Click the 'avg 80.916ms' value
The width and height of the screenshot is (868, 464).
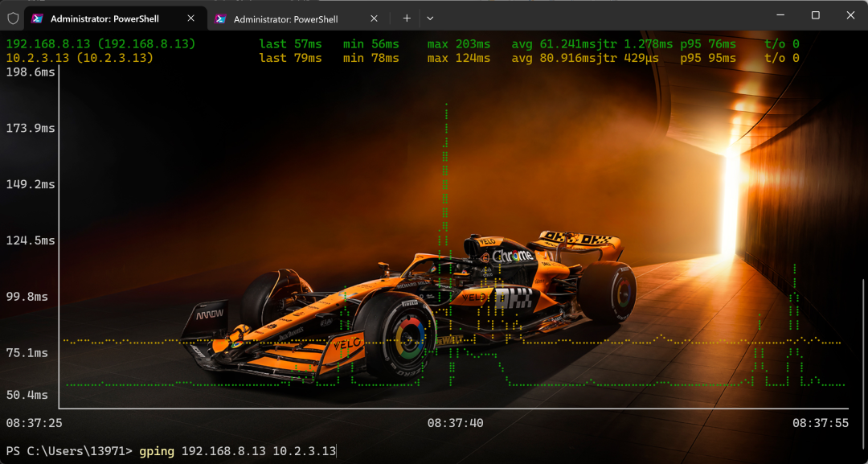coord(554,58)
